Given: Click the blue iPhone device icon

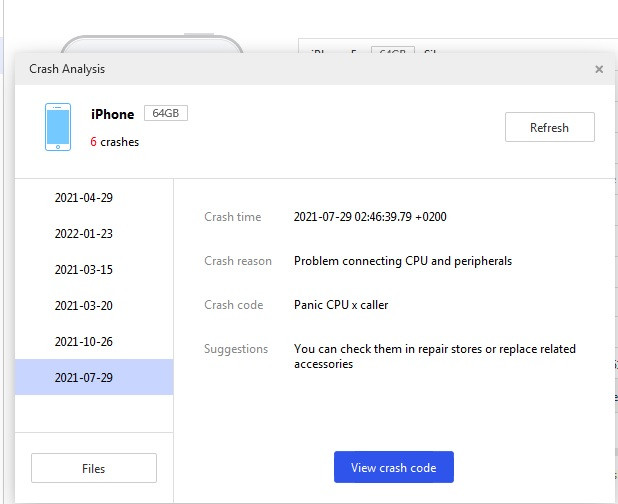Looking at the screenshot, I should pyautogui.click(x=58, y=127).
